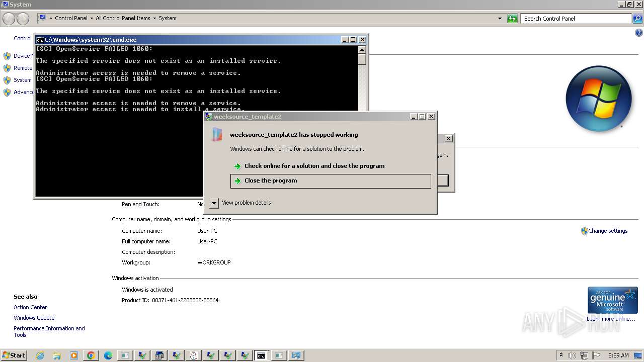The width and height of the screenshot is (644, 362).
Task: Click the Start button
Action: 14,355
